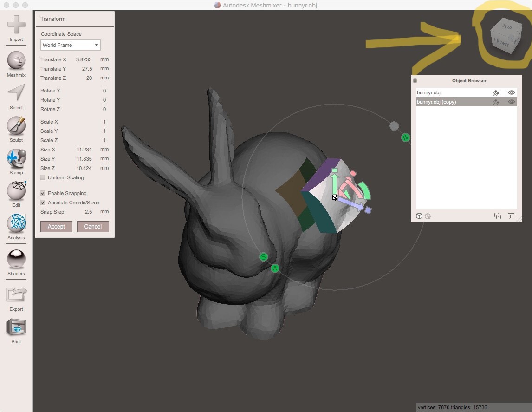Click the Translate Z value 20
Image resolution: width=532 pixels, height=412 pixels.
pos(89,78)
